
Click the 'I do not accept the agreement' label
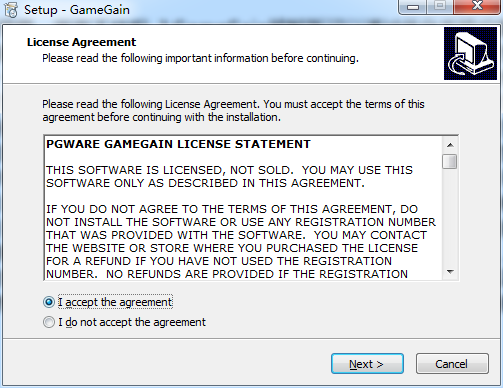coord(132,322)
